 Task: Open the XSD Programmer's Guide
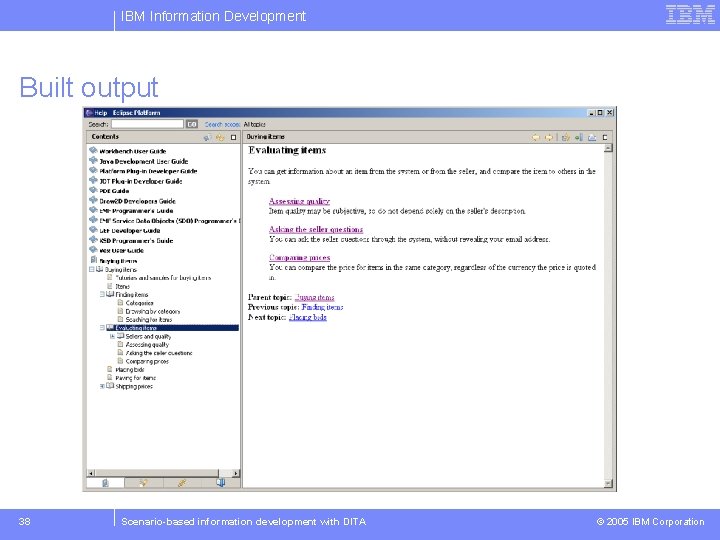coord(136,241)
